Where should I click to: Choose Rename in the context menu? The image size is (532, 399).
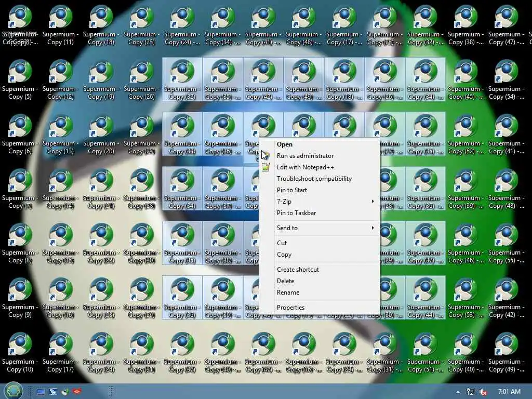coord(320,292)
